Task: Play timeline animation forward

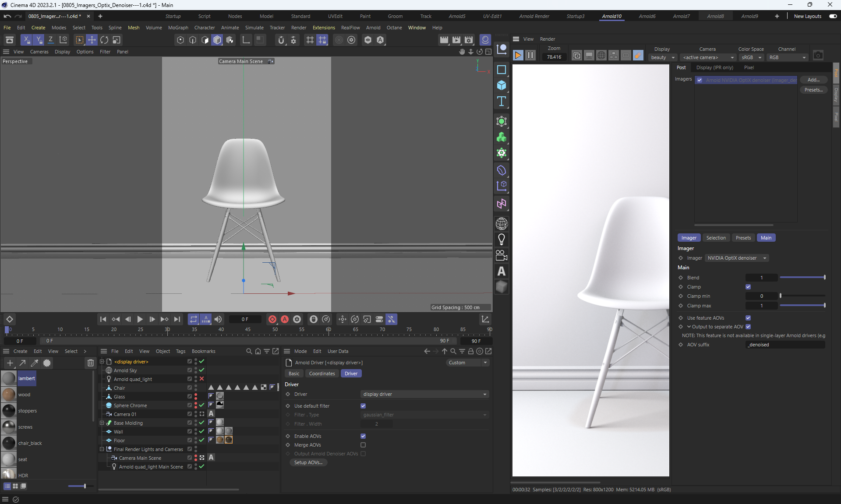Action: (140, 319)
